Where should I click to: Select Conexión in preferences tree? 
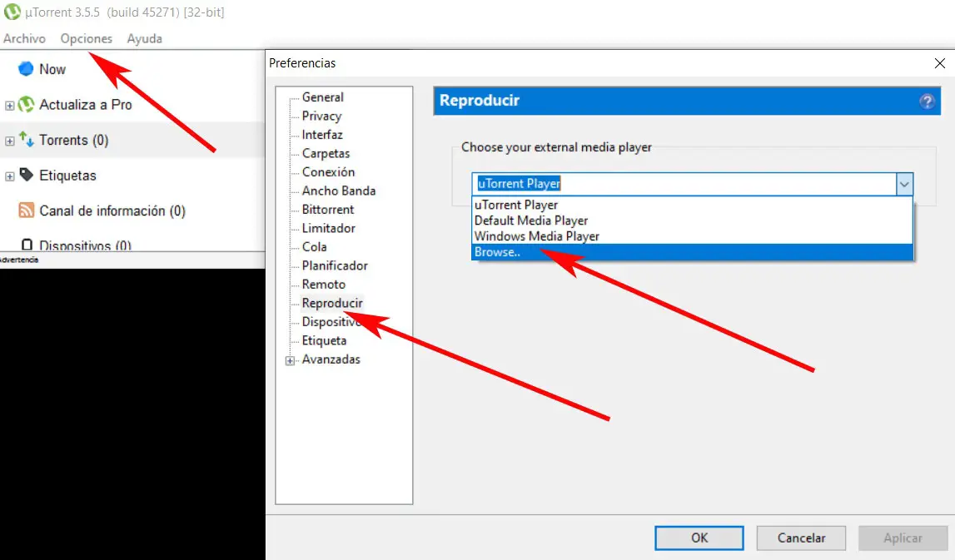(x=328, y=171)
